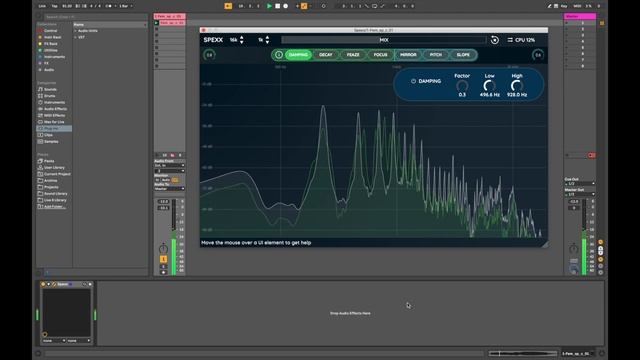Click the Tap tempo button
The image size is (640, 360).
(54, 6)
